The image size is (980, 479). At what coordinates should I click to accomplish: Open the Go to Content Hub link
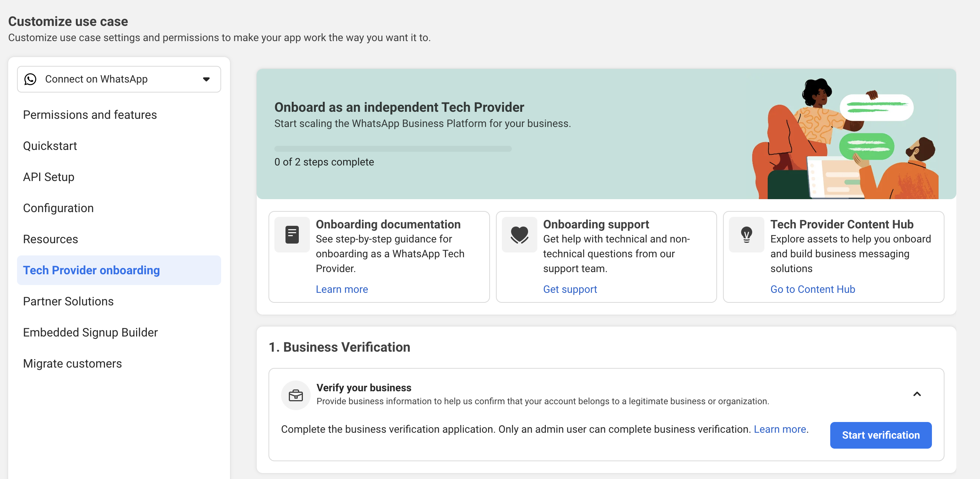[812, 289]
